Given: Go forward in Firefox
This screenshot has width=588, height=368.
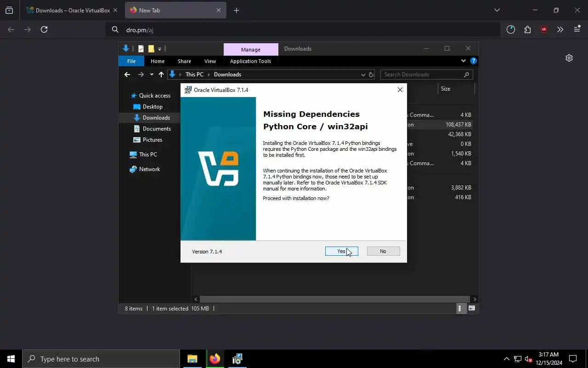Looking at the screenshot, I should (28, 29).
